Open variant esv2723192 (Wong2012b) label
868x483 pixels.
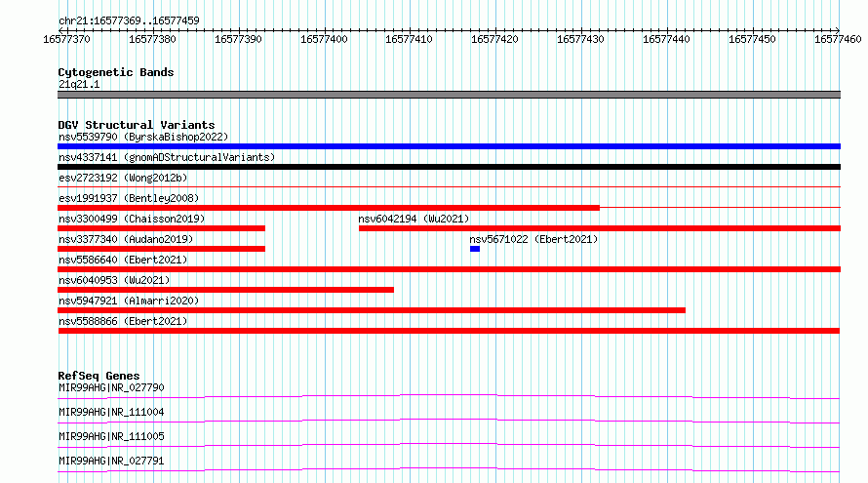pos(123,178)
